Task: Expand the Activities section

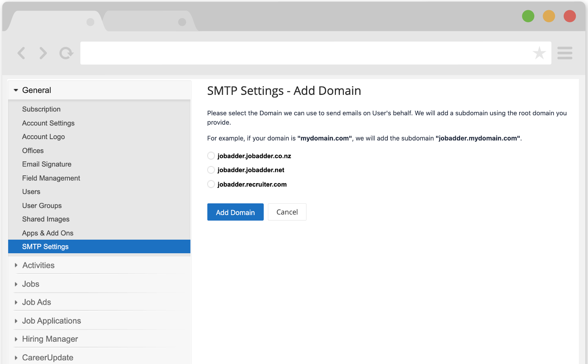Action: [x=38, y=265]
